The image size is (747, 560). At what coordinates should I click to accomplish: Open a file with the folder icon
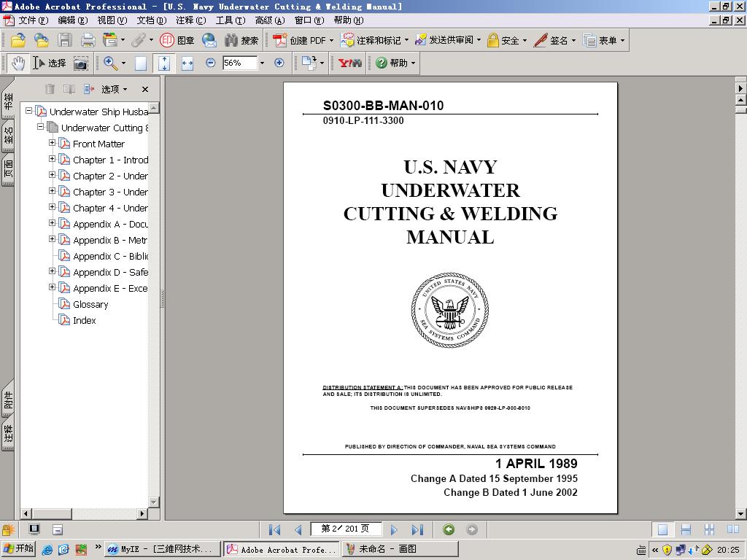point(18,41)
